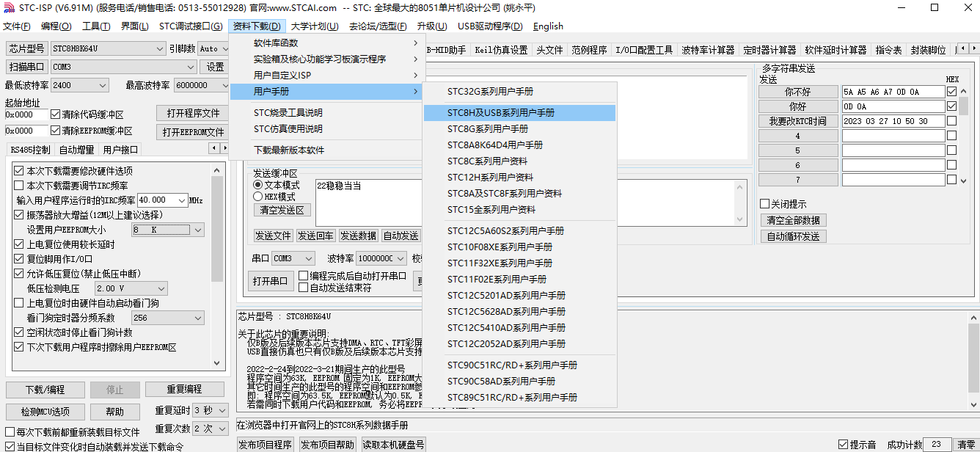This screenshot has width=980, height=452.
Task: Open STC32G系列用户手册
Action: [x=519, y=92]
